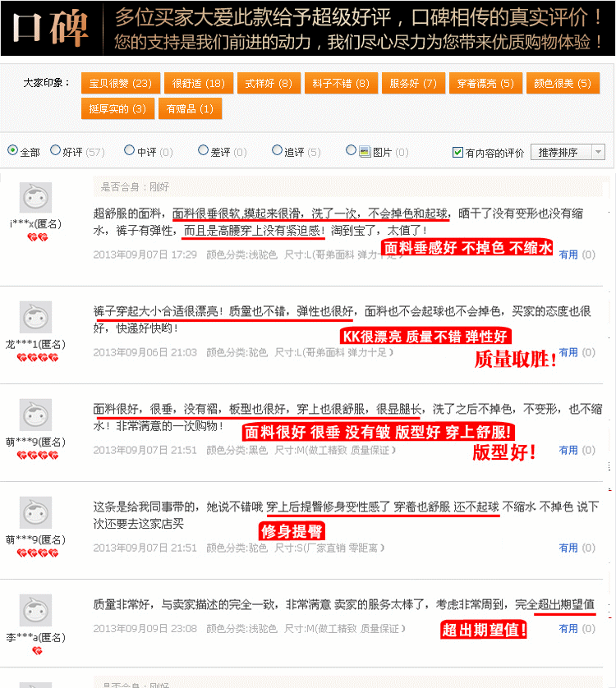Click the avatar of reviewer i***x
Image resolution: width=616 pixels, height=688 pixels.
35,197
